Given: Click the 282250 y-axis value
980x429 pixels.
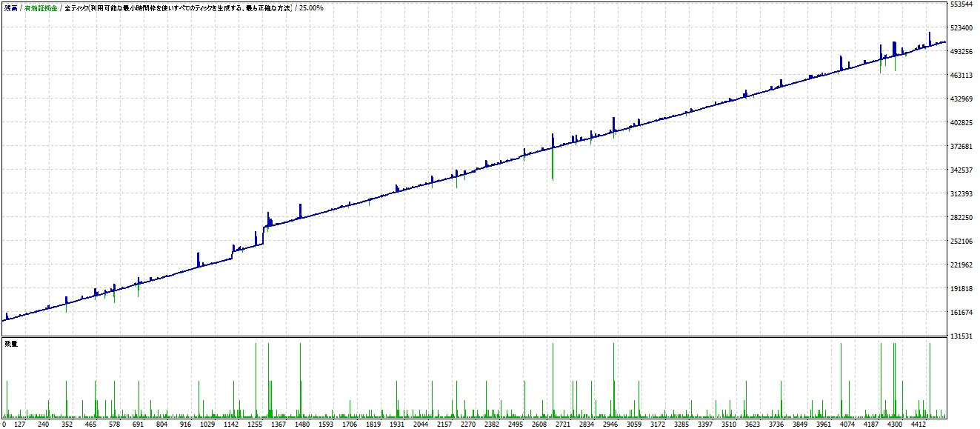Looking at the screenshot, I should 961,218.
